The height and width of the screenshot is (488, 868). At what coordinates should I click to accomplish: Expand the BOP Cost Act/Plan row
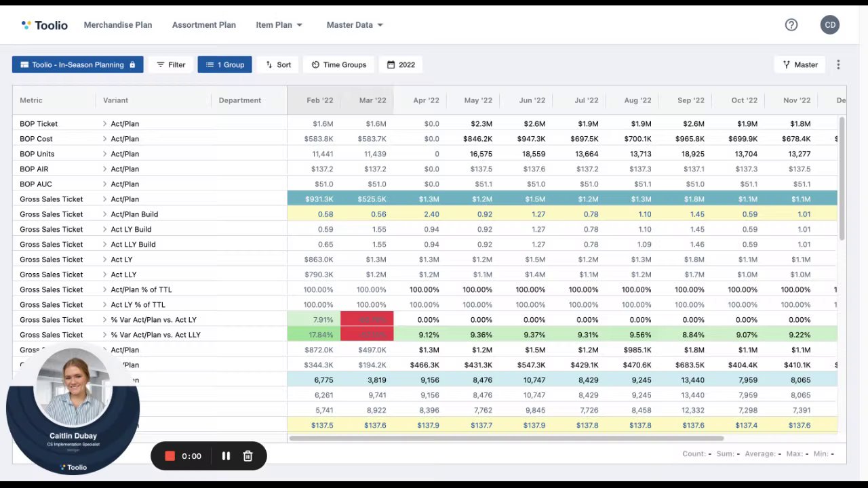(105, 139)
